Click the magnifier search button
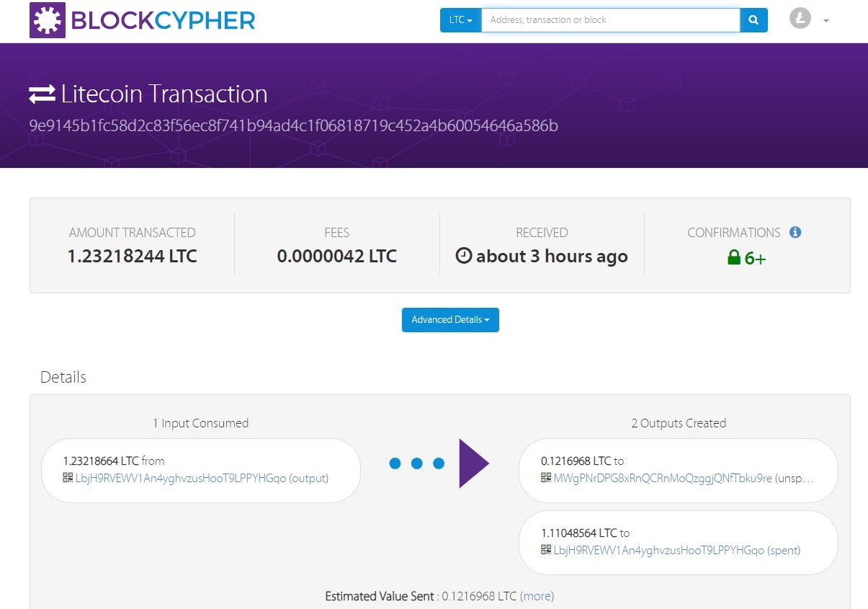The image size is (868, 609). (x=753, y=20)
